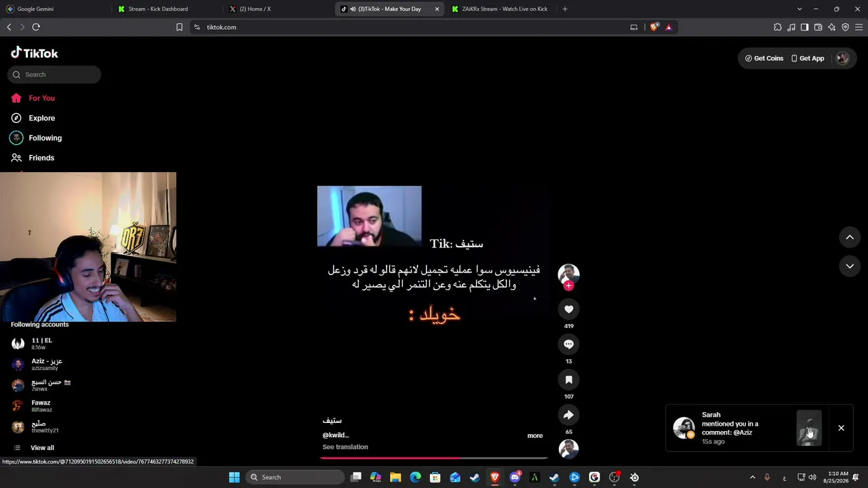Open Brave Shields lion icon
Viewport: 868px width, 488px height.
click(654, 27)
